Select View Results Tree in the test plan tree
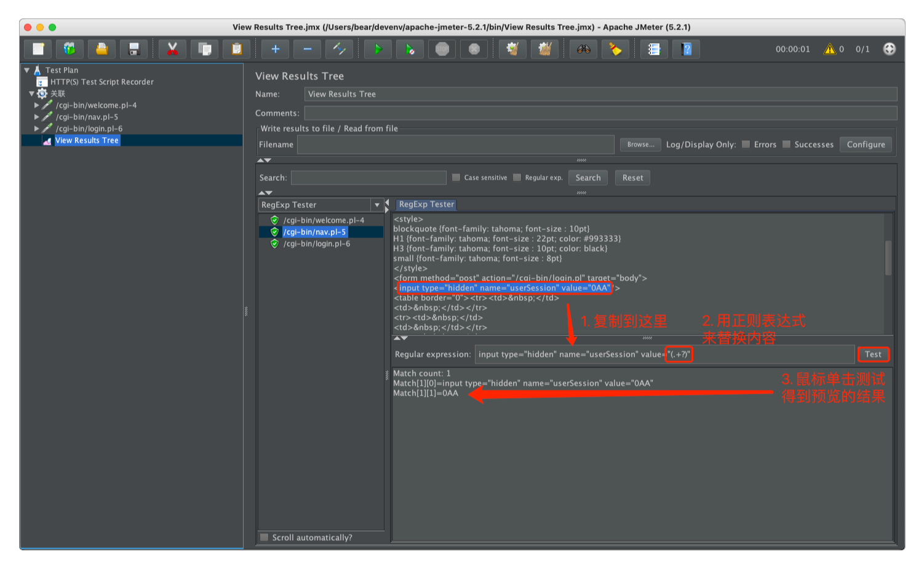 [x=87, y=140]
